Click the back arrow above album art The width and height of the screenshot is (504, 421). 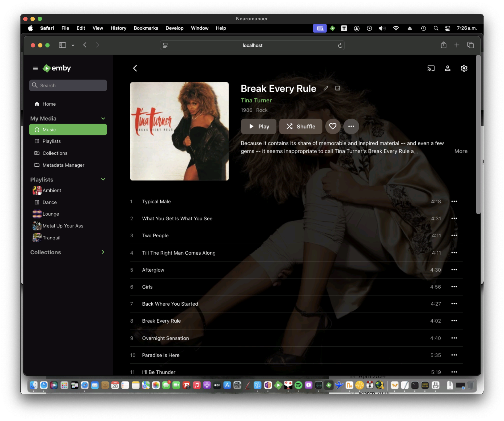[x=135, y=68]
